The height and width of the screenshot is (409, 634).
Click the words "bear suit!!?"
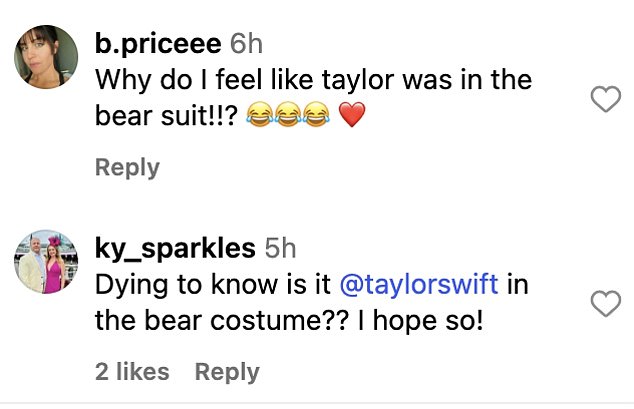coord(162,117)
